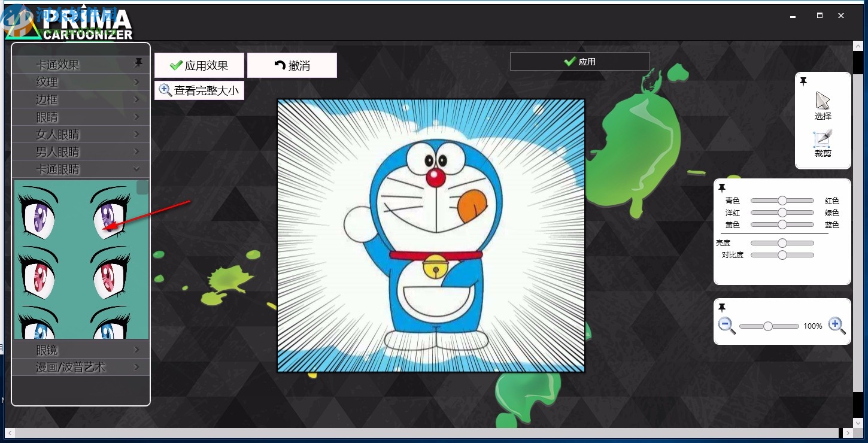Click the magnifier icon on 查看完整大小
The height and width of the screenshot is (443, 868).
click(165, 90)
